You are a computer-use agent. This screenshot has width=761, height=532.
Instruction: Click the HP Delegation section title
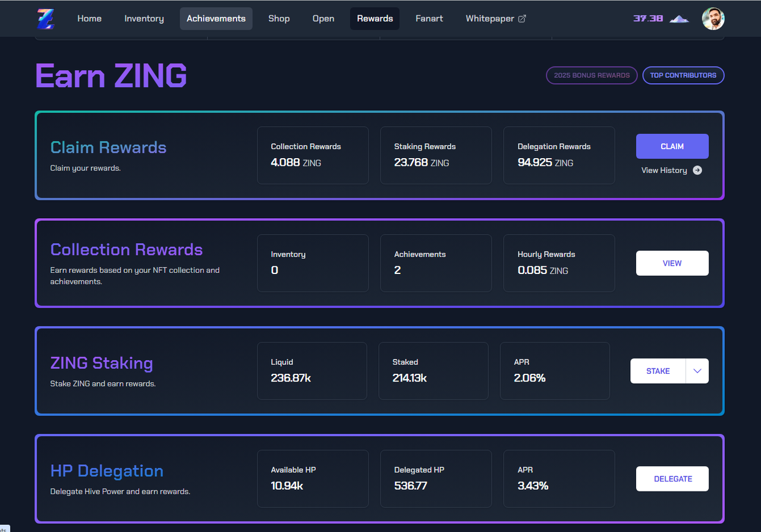click(x=107, y=471)
